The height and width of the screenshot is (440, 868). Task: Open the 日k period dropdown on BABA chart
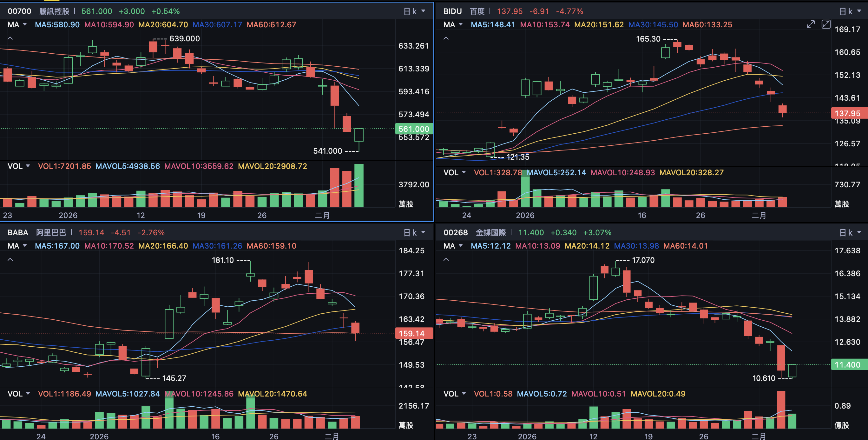414,233
